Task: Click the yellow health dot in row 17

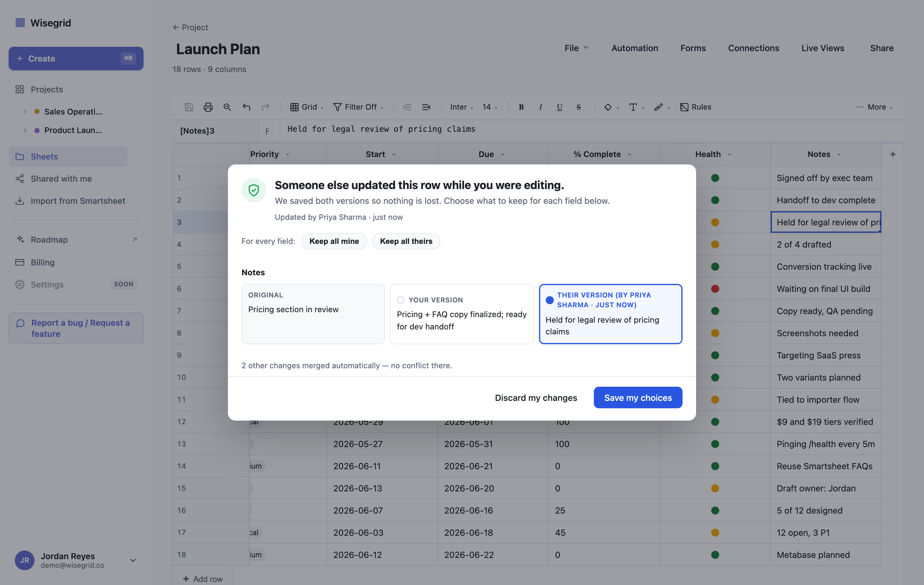Action: pyautogui.click(x=715, y=532)
